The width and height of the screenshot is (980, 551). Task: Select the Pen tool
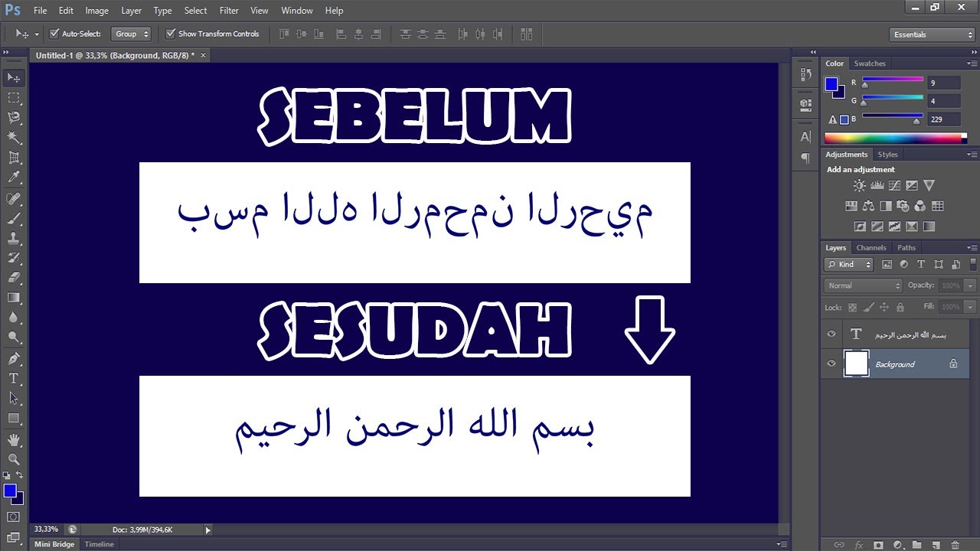[x=14, y=359]
